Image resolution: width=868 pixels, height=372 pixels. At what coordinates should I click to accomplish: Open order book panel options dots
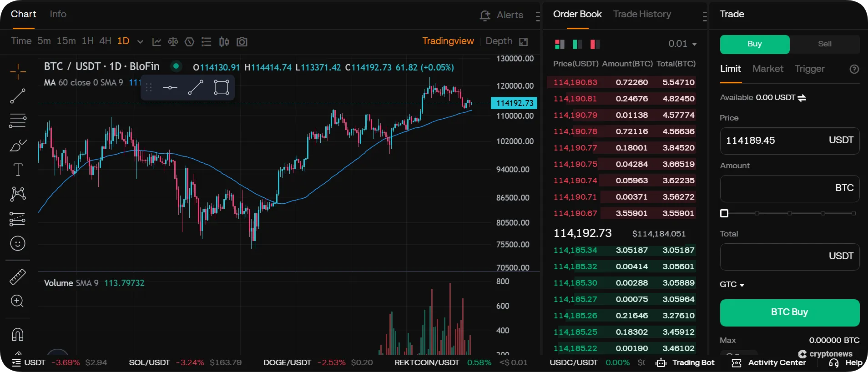705,17
